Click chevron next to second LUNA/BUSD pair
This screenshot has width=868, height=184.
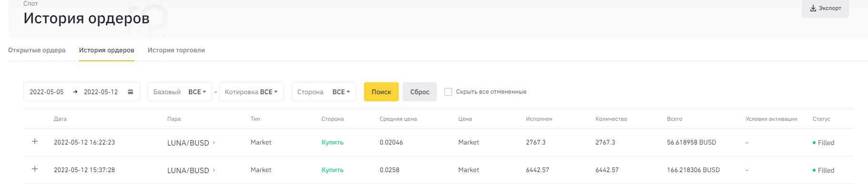pos(214,170)
